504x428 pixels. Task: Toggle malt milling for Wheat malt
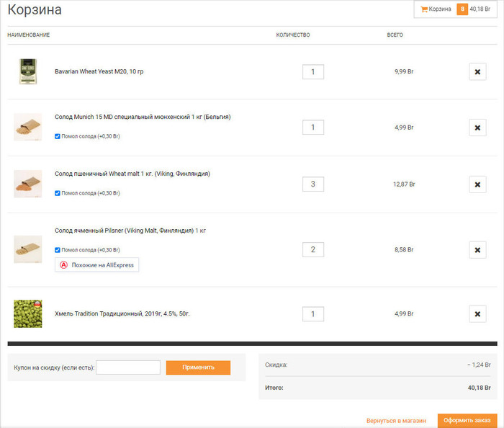coord(58,193)
